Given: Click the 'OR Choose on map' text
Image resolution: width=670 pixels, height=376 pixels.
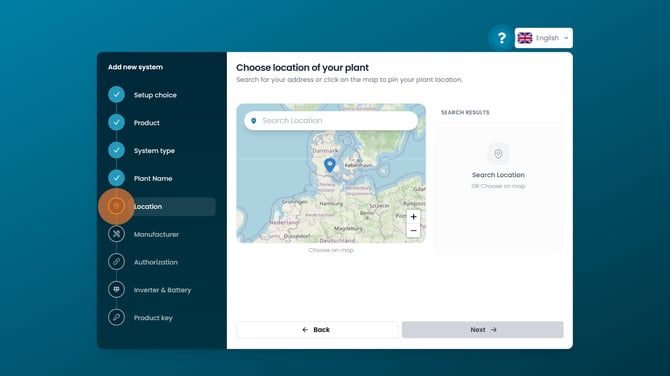Looking at the screenshot, I should pos(498,186).
